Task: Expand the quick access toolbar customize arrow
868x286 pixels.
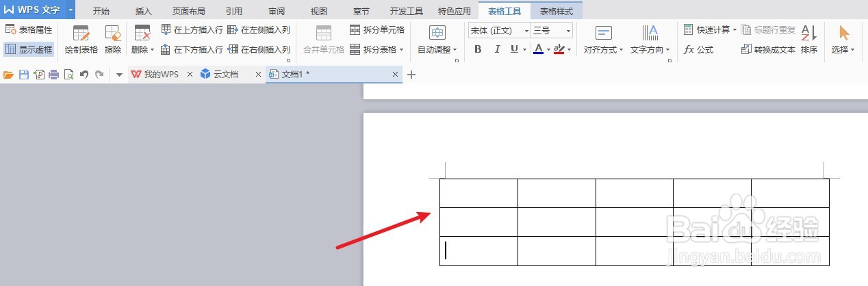Action: coord(119,75)
